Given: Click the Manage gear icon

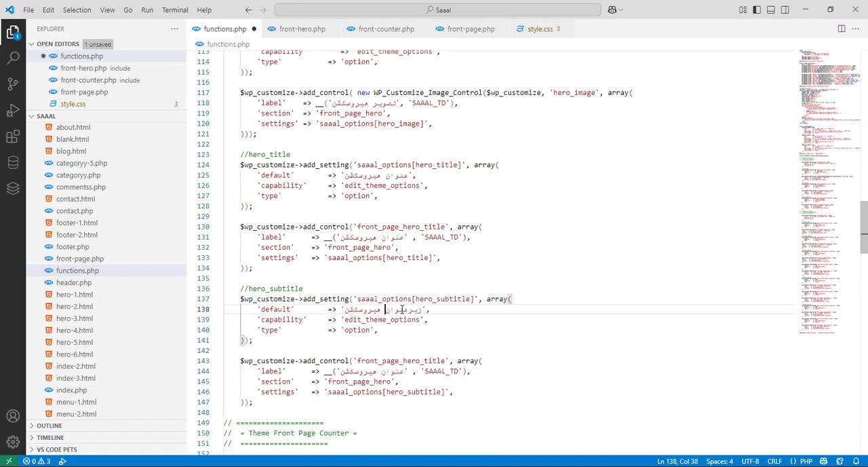Looking at the screenshot, I should pyautogui.click(x=13, y=442).
